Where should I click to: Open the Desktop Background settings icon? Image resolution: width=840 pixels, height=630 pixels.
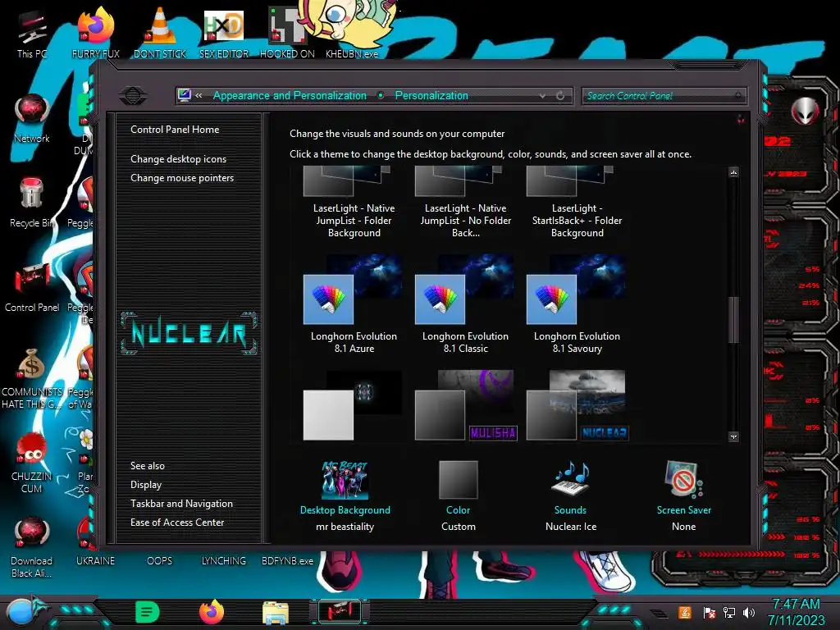[x=345, y=479]
